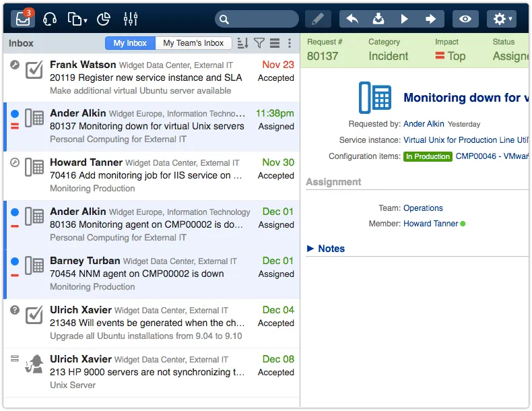This screenshot has height=411, width=532.
Task: Click question mark icon beside 21348 row
Action: pyautogui.click(x=15, y=310)
